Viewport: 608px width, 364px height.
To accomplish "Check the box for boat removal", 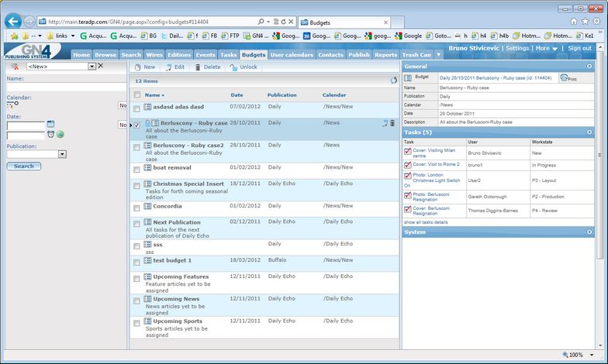I will tap(136, 170).
